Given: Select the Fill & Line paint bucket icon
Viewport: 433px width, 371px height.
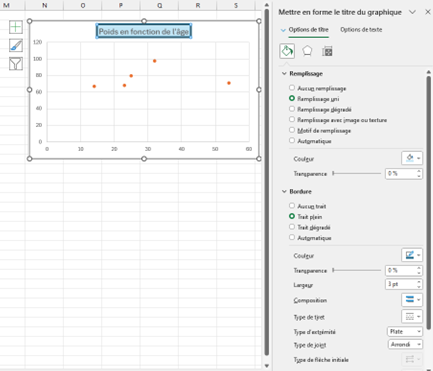Looking at the screenshot, I should [287, 51].
